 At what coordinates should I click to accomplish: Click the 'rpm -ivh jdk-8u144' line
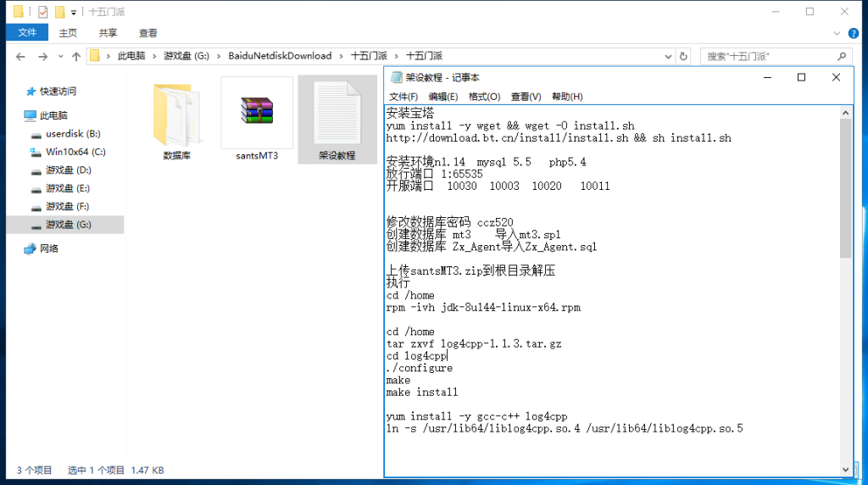pyautogui.click(x=483, y=307)
